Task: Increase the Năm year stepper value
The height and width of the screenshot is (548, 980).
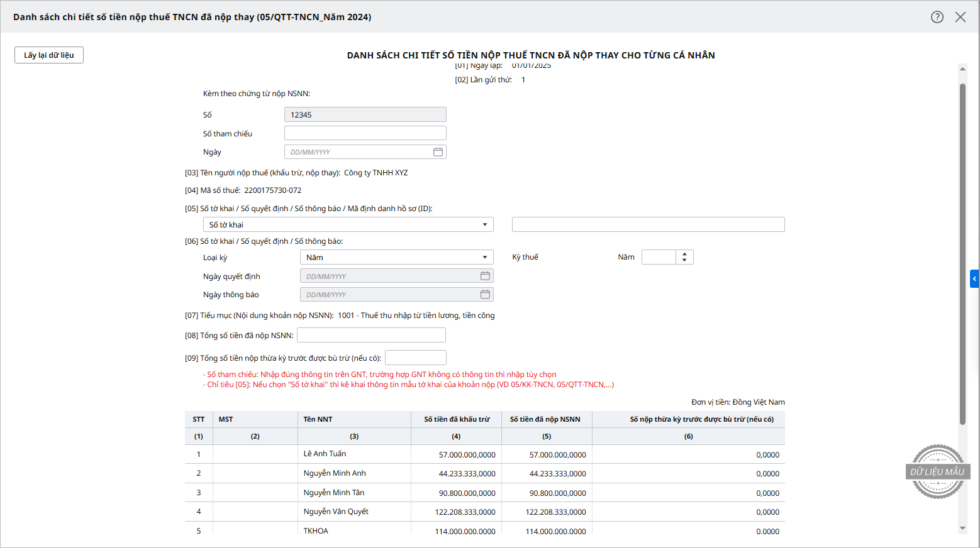Action: [x=684, y=254]
